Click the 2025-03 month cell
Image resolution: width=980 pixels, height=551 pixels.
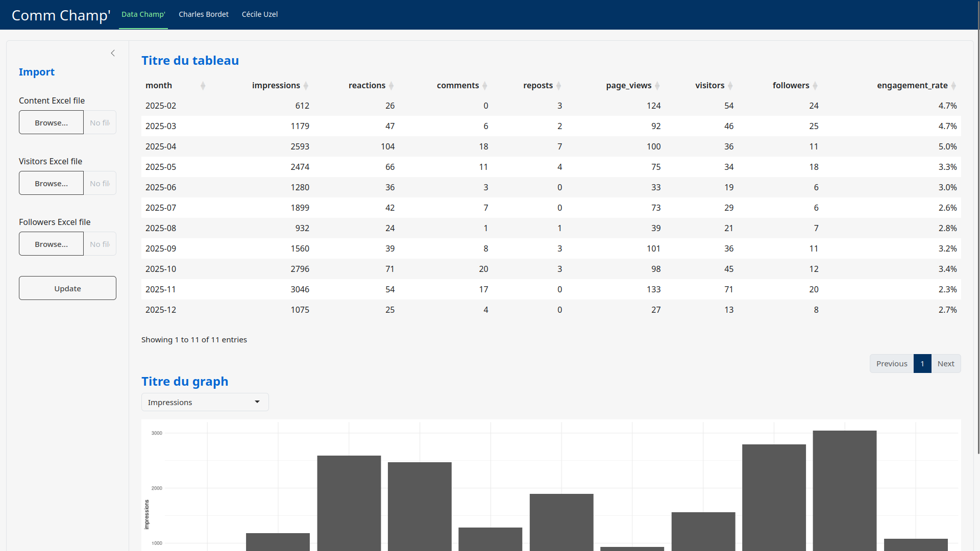pos(161,126)
